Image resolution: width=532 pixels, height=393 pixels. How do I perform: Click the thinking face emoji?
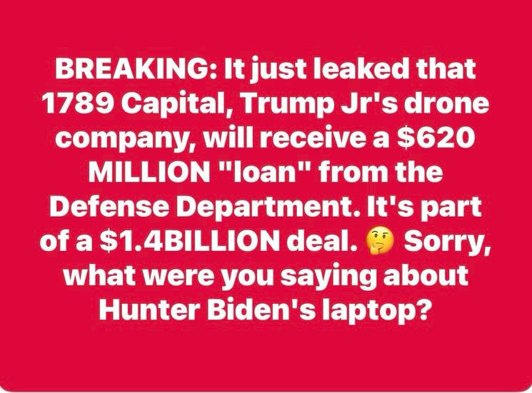coord(380,243)
